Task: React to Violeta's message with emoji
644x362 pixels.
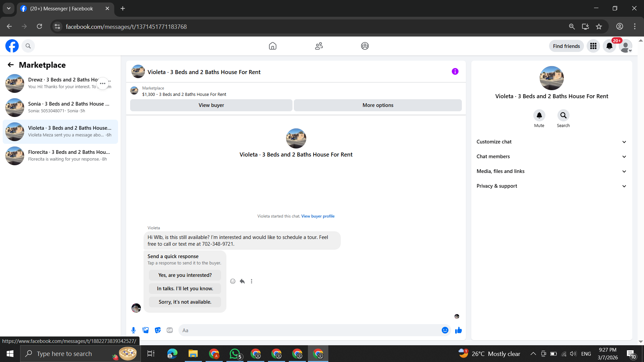Action: 233,281
